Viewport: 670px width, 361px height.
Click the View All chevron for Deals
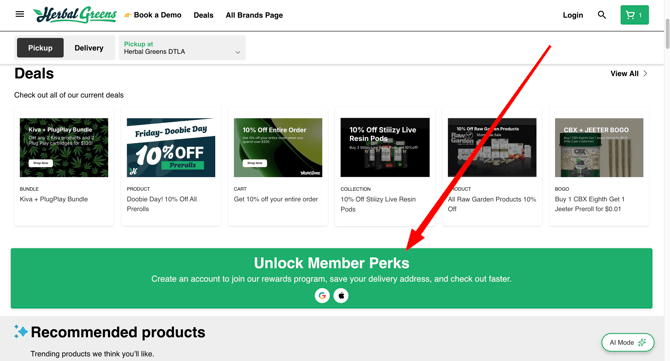point(645,73)
